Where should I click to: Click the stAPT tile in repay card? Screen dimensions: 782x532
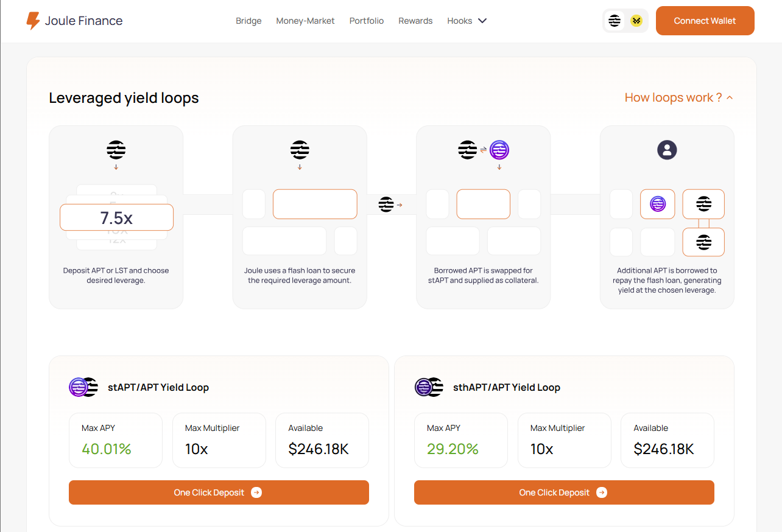coord(658,204)
